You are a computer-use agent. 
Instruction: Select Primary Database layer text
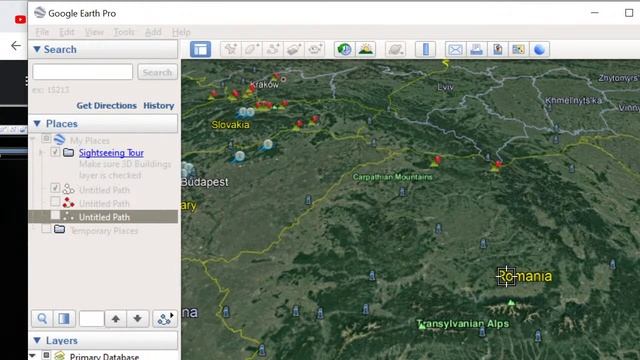(104, 356)
